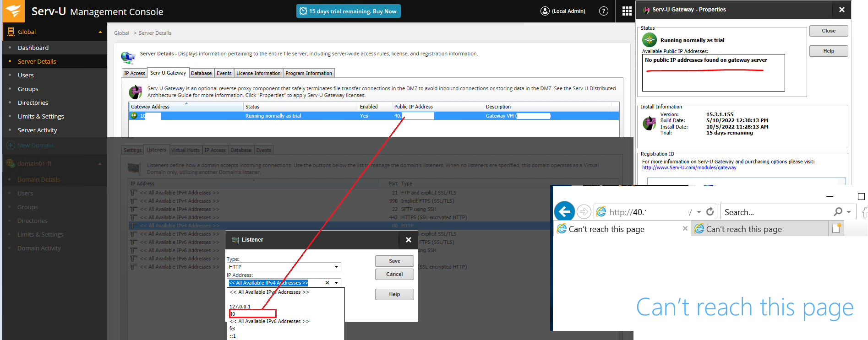Open new browser tab button
868x340 pixels.
click(836, 228)
